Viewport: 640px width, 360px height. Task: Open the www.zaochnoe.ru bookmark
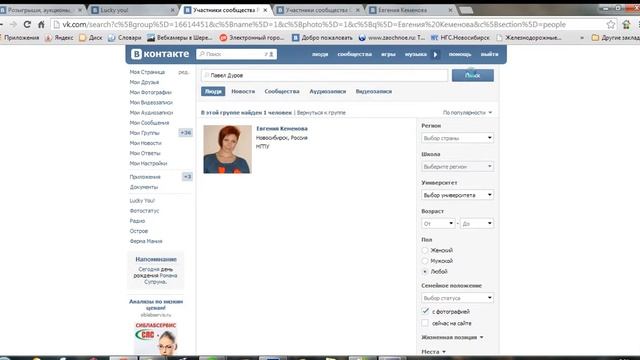[392, 38]
